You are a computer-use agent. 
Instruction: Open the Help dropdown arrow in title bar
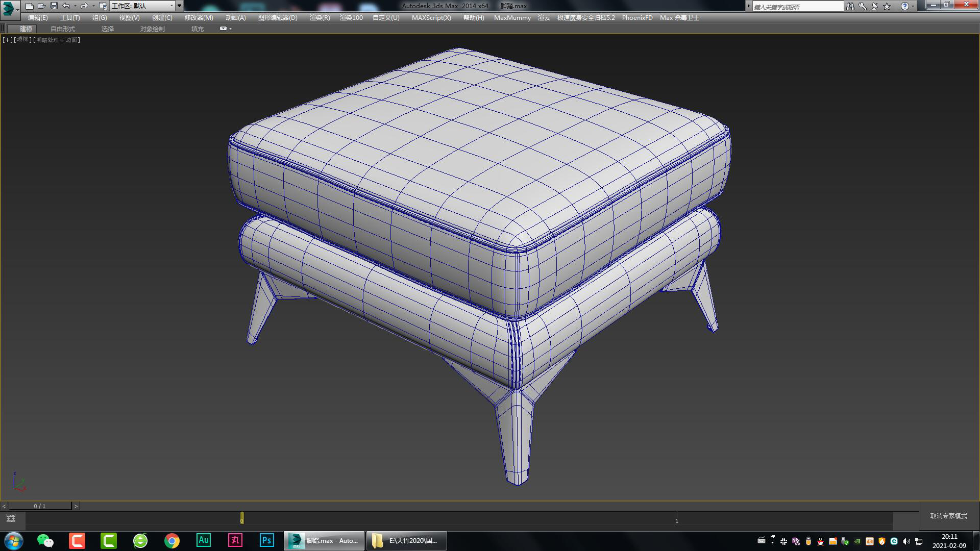tap(914, 6)
